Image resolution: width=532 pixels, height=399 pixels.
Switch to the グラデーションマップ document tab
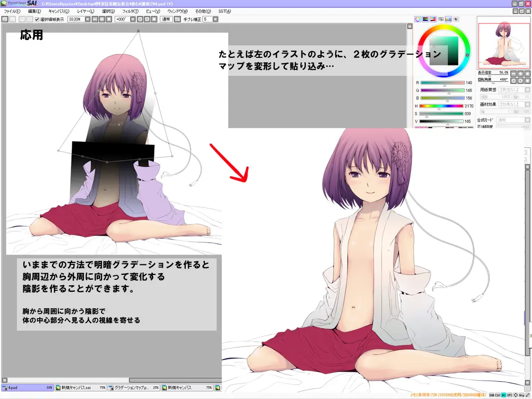(133, 388)
